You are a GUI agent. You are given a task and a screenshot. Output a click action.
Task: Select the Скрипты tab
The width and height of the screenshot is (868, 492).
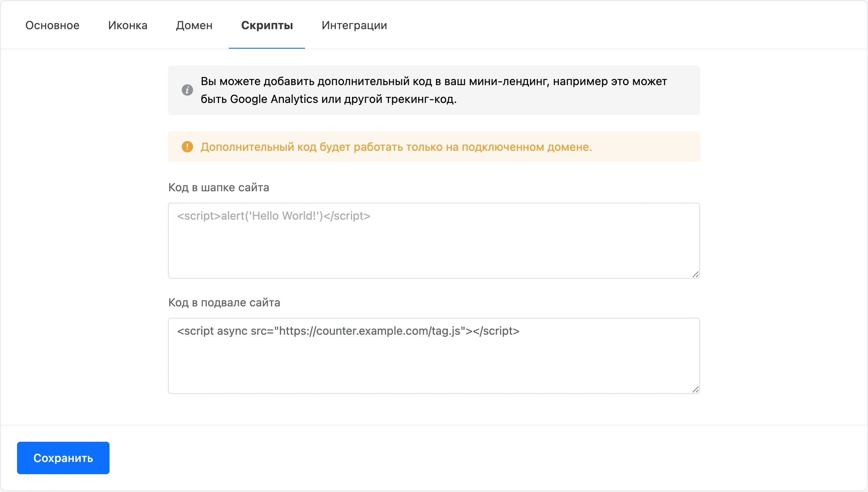[x=267, y=25]
